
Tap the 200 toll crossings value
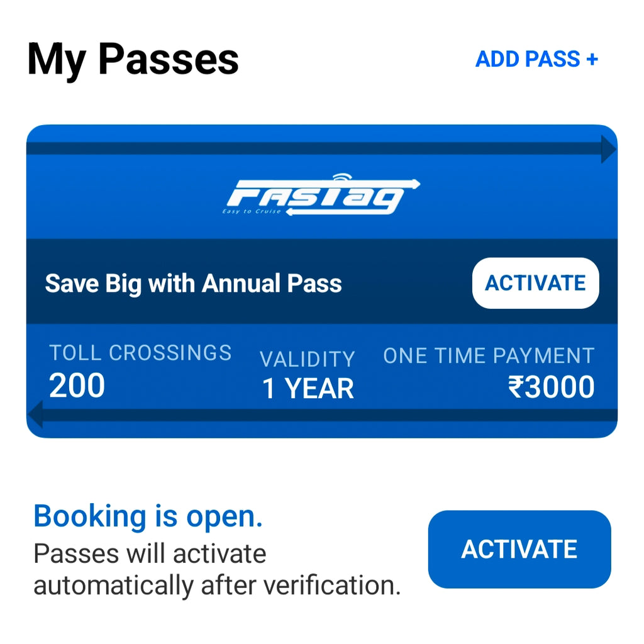(x=77, y=386)
